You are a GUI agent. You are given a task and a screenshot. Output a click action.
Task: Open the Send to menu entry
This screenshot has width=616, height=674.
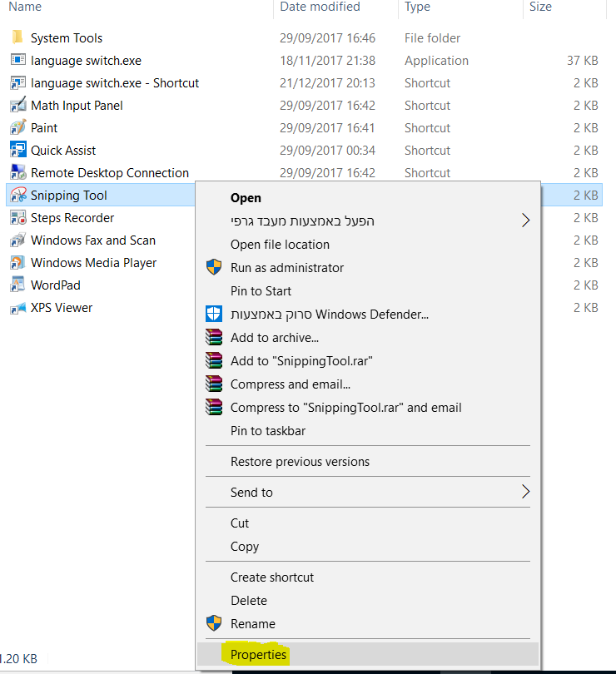[368, 492]
